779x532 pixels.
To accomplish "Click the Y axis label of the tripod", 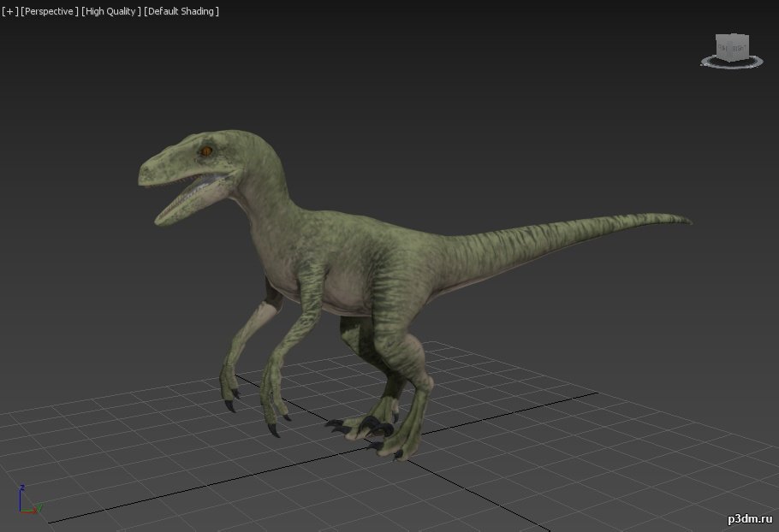I will tap(39, 506).
